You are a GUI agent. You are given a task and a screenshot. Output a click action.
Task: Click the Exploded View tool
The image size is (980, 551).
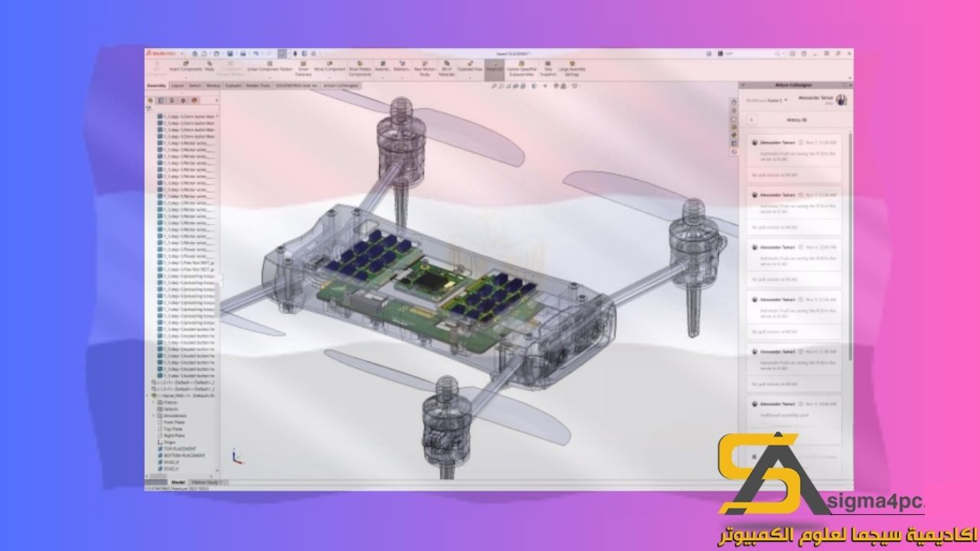point(470,65)
